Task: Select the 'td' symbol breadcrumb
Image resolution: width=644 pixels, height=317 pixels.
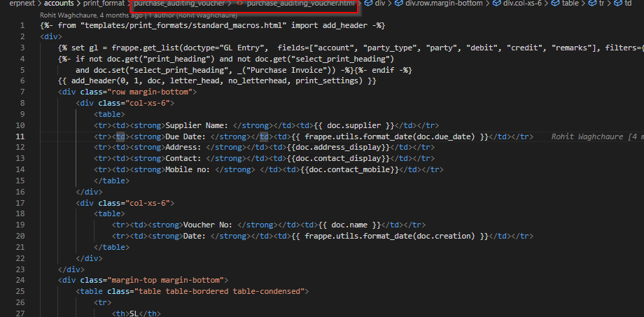Action: click(628, 3)
